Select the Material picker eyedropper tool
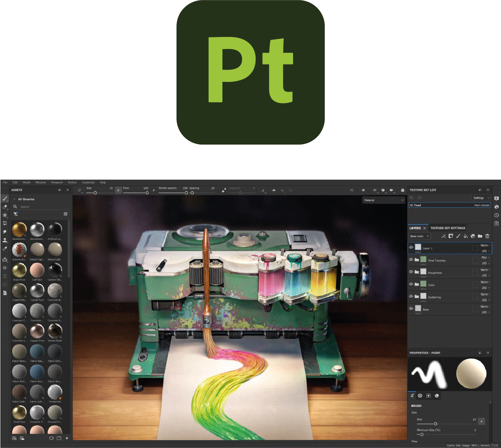The width and height of the screenshot is (501, 448). 5,249
